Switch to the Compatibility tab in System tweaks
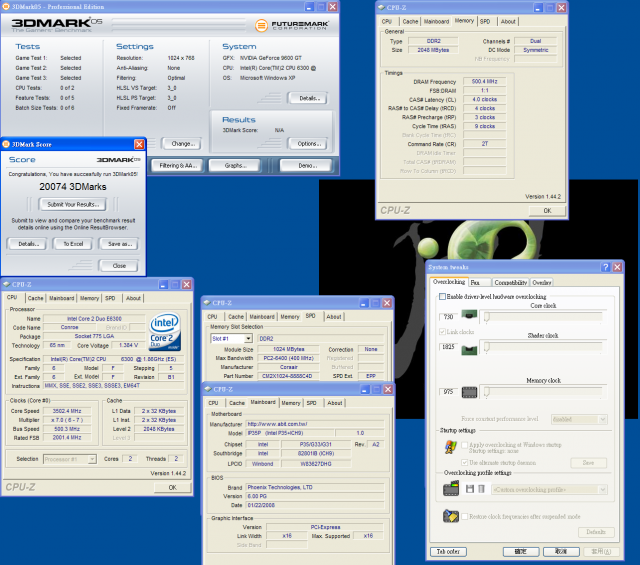The width and height of the screenshot is (640, 565). (x=511, y=282)
